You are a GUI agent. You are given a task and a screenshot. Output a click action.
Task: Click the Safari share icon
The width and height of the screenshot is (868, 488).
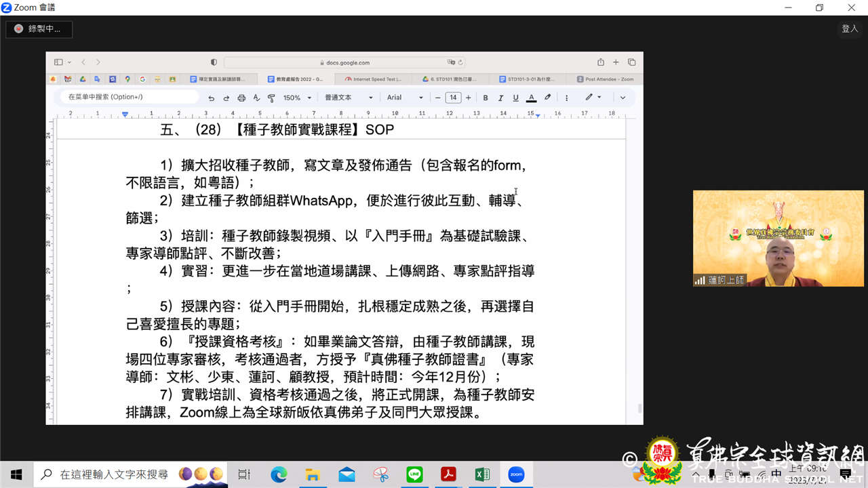coord(600,62)
